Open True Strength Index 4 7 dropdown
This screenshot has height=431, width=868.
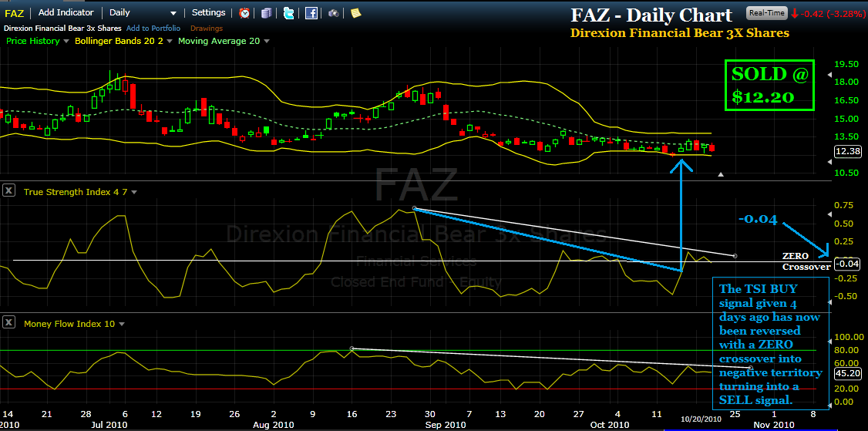pos(134,192)
